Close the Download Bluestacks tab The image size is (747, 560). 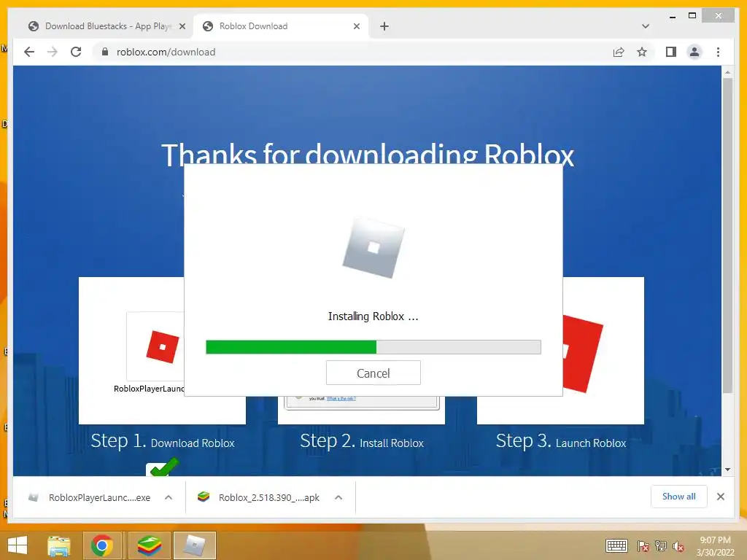coord(182,27)
